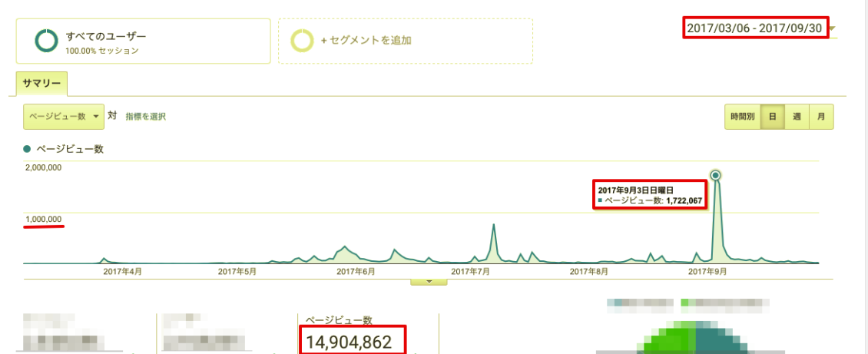Expand the date range dropdown arrow
This screenshot has width=868, height=354.
(x=832, y=28)
